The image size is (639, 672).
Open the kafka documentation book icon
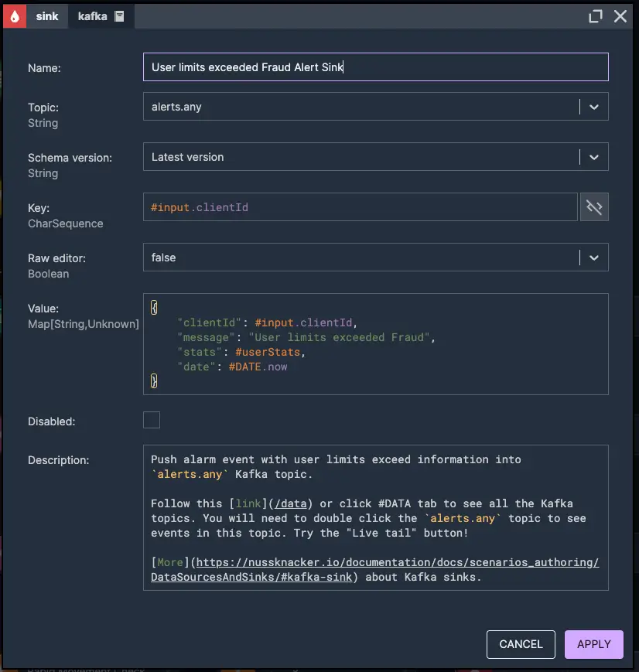click(x=119, y=16)
